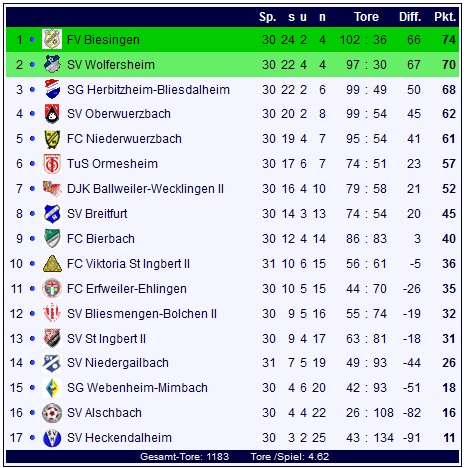Click the Tore column header
Screen dimensions: 466x468
(x=366, y=17)
